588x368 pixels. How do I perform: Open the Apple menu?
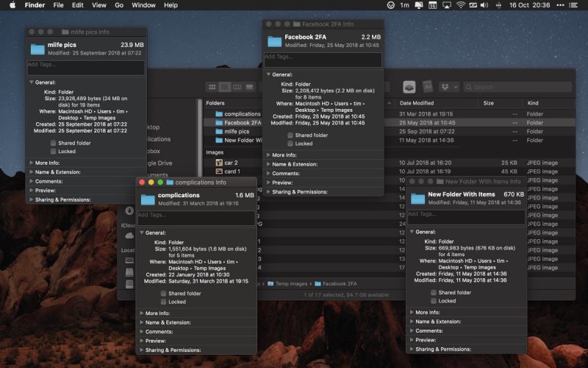click(x=12, y=5)
